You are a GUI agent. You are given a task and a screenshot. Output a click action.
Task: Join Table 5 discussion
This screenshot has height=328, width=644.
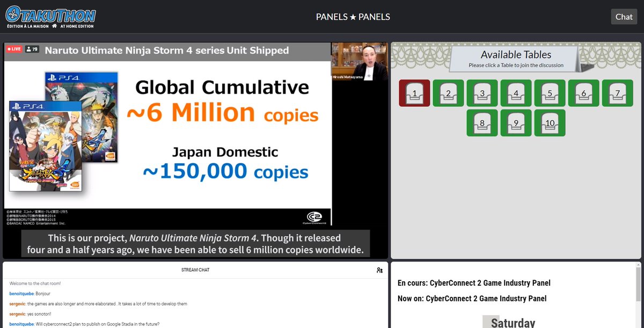tap(550, 93)
